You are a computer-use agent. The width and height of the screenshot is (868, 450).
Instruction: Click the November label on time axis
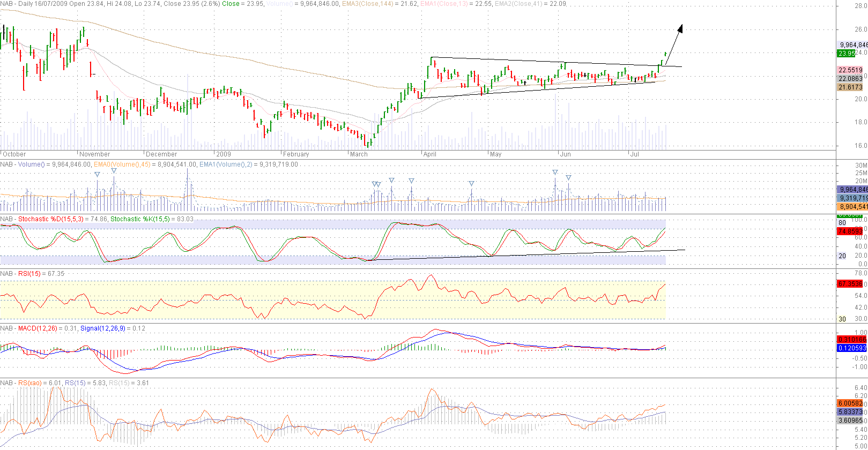tap(94, 154)
